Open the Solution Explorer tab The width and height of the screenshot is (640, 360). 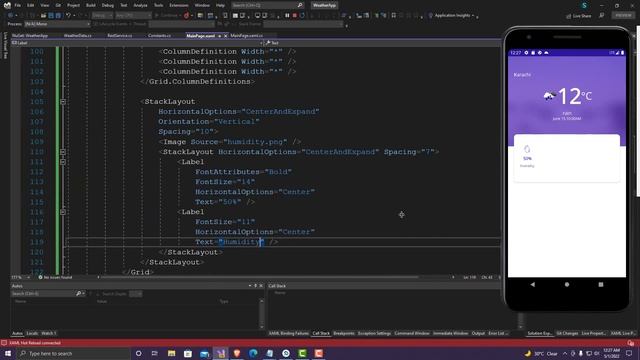(539, 333)
